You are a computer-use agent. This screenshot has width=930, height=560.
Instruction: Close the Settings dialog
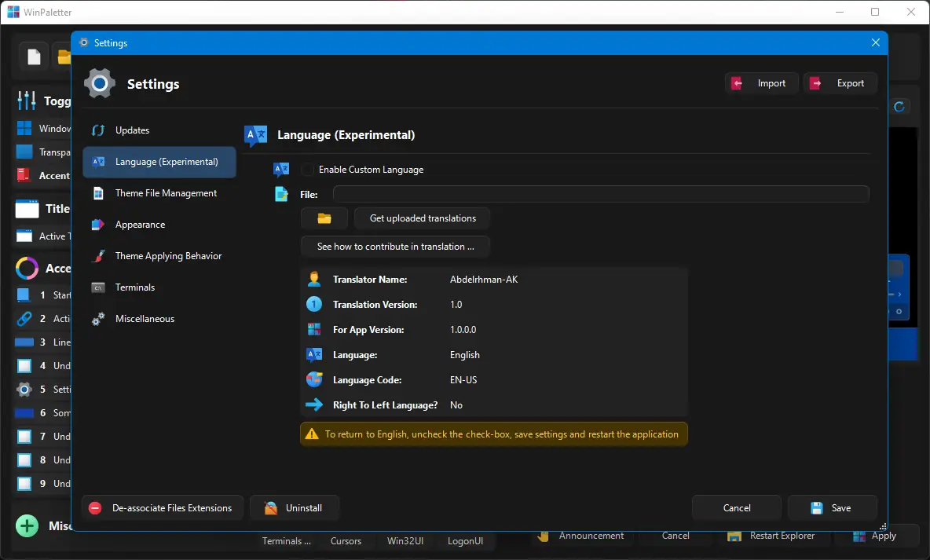pos(876,42)
